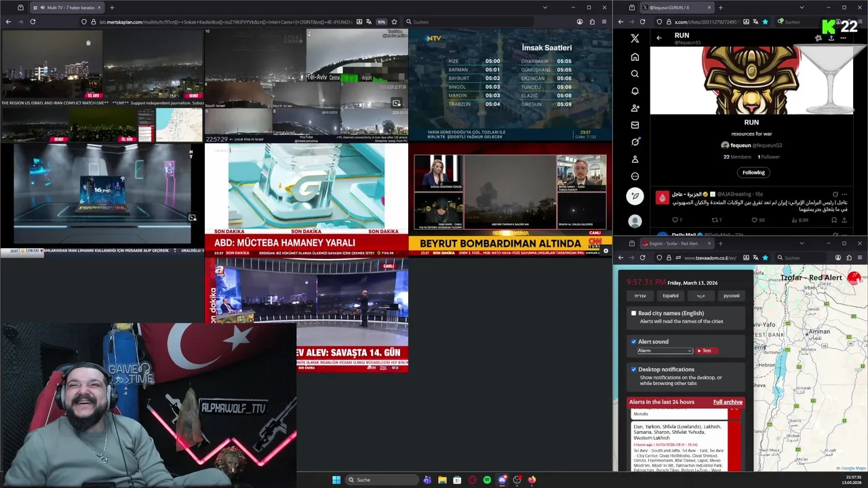Switch Tzofar language to Español
Image resolution: width=868 pixels, height=488 pixels.
click(671, 296)
